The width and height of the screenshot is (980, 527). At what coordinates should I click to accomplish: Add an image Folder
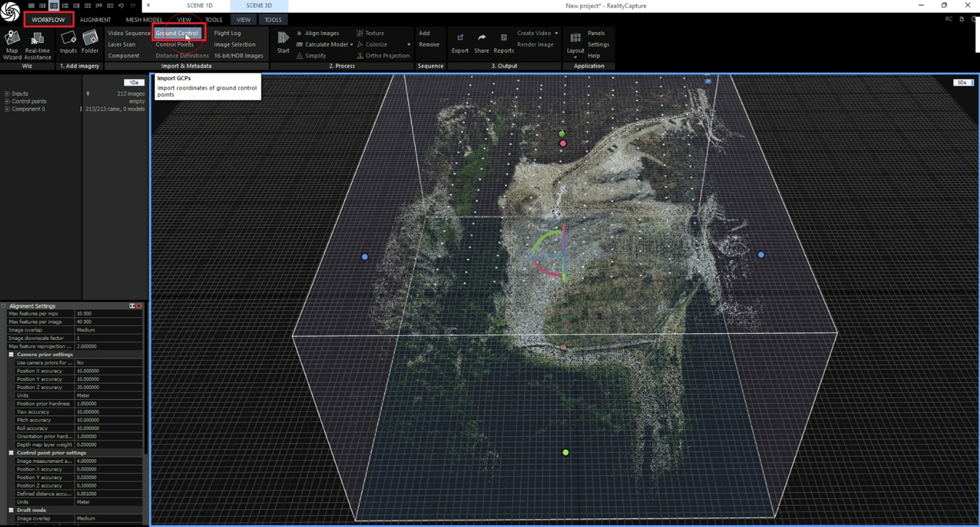coord(90,42)
